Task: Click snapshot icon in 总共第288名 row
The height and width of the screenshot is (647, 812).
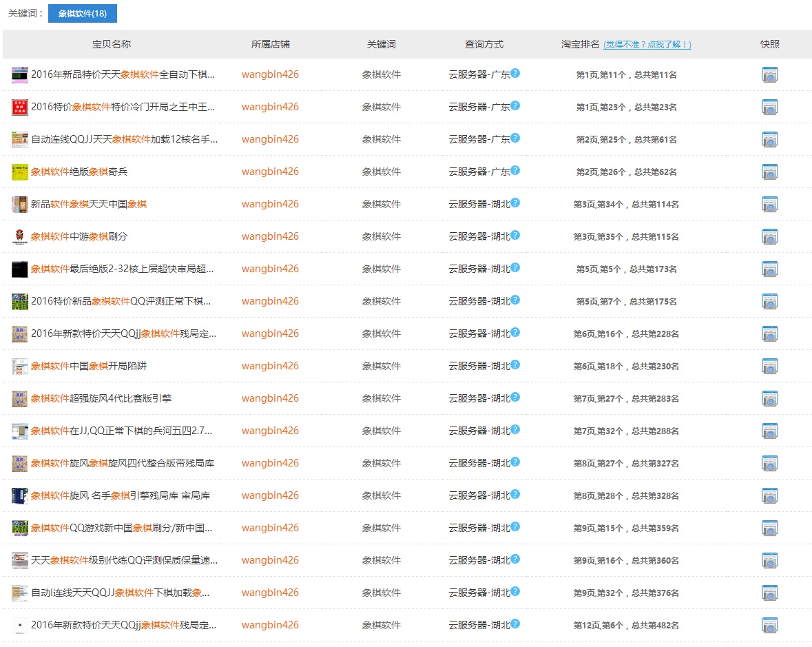Action: [x=769, y=431]
